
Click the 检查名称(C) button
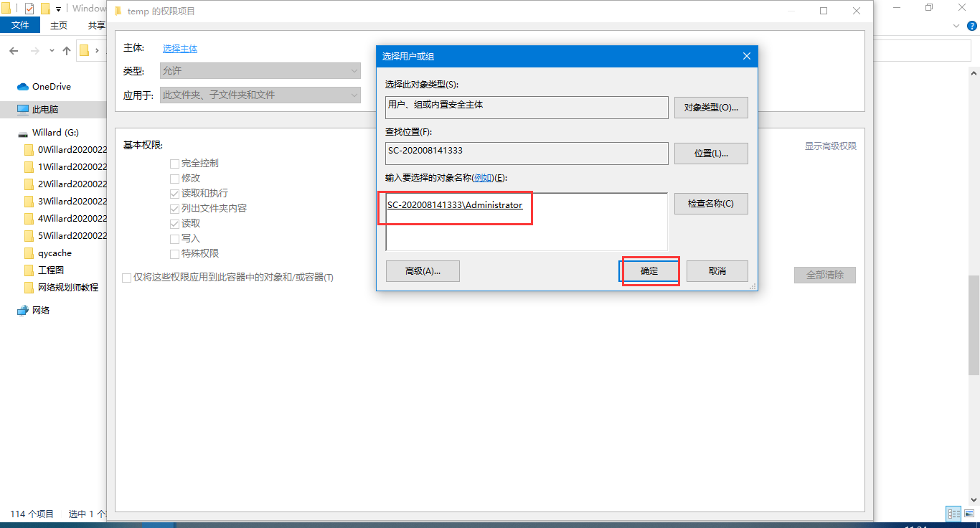tap(711, 204)
